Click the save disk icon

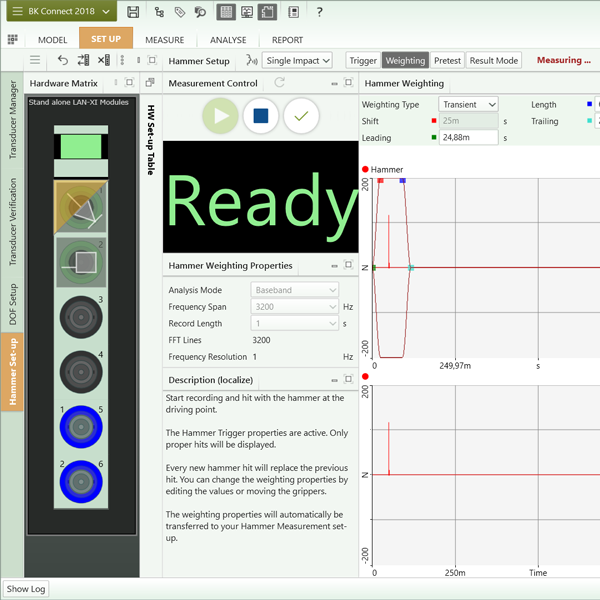click(x=133, y=12)
